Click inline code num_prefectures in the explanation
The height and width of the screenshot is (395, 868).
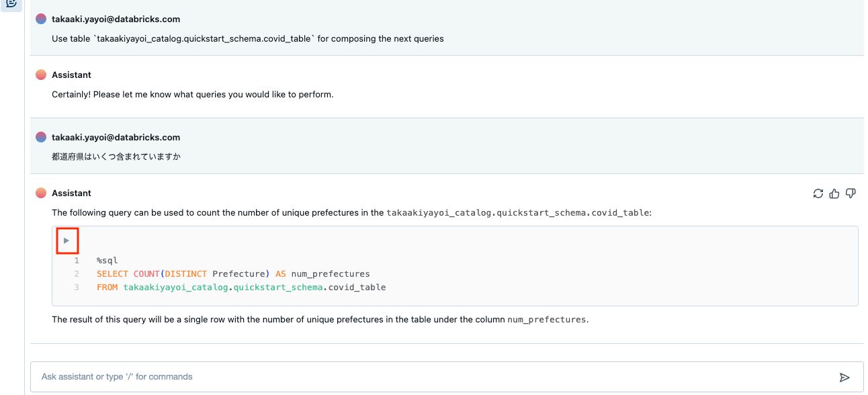(x=547, y=320)
